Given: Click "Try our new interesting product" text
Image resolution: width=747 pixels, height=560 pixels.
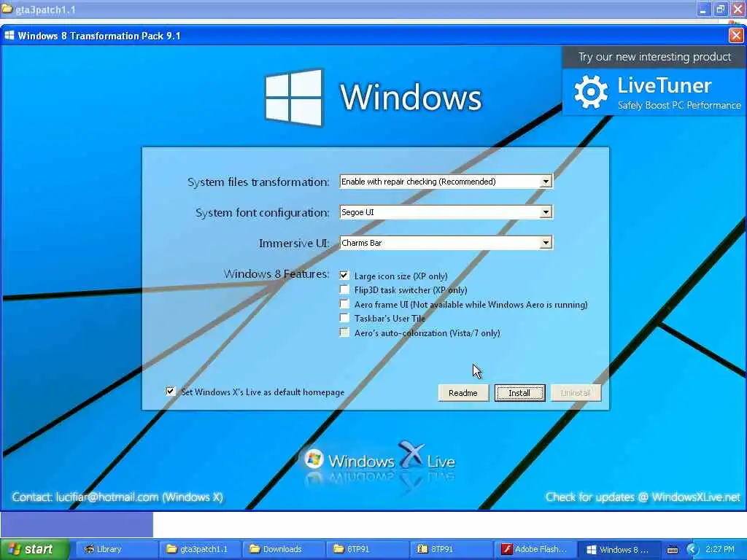Looking at the screenshot, I should coord(654,57).
